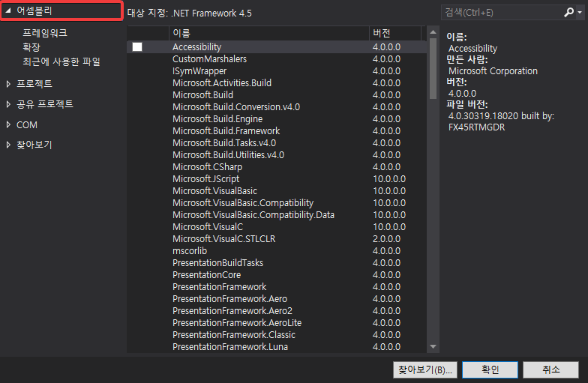The width and height of the screenshot is (588, 383).
Task: Click the search magnifier icon
Action: click(568, 12)
